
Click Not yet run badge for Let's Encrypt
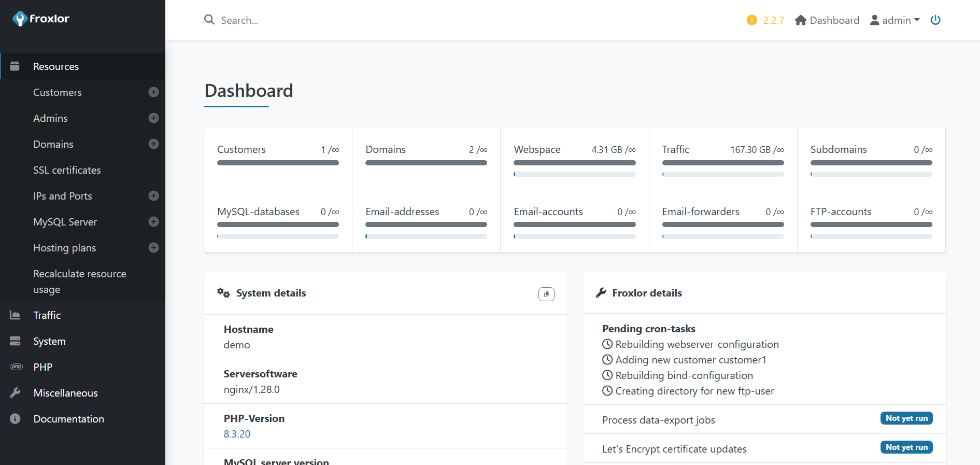click(906, 447)
